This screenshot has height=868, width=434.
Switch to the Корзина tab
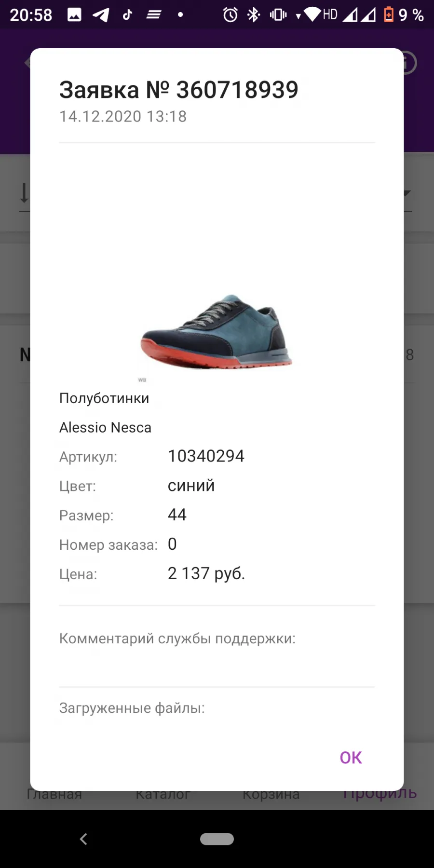[x=271, y=795]
